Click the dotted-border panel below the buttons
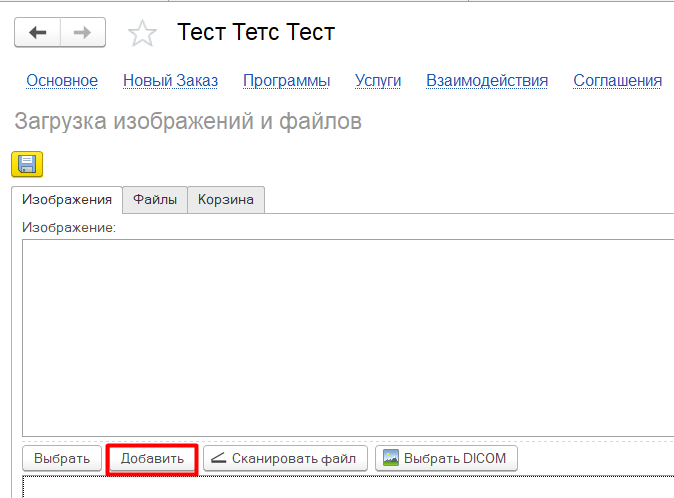Viewport: 674px width, 498px height. tap(348, 488)
